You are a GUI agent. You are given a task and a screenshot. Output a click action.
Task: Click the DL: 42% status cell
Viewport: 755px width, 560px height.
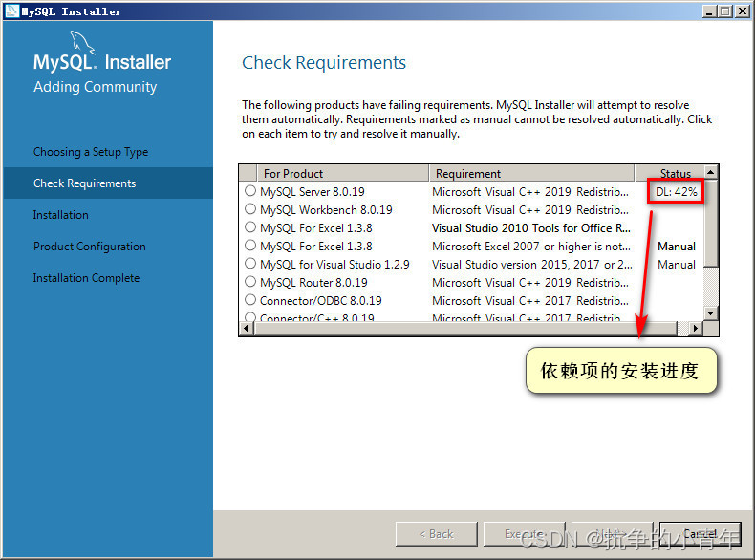pos(676,192)
